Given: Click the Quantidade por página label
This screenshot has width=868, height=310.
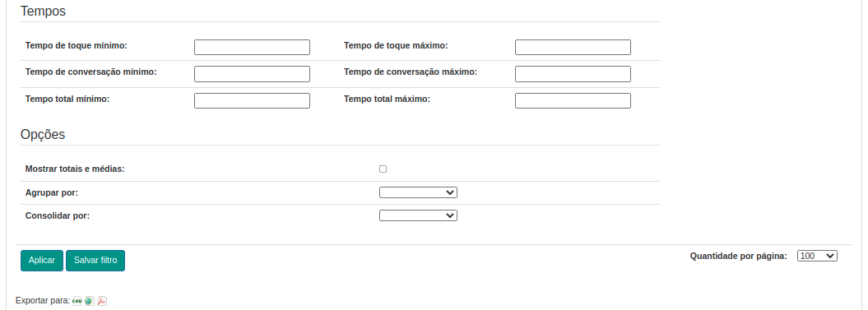Looking at the screenshot, I should tap(739, 257).
